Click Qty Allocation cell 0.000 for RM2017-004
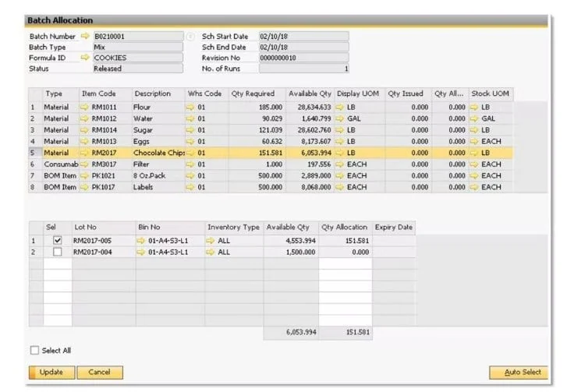The height and width of the screenshot is (392, 574). (x=345, y=252)
